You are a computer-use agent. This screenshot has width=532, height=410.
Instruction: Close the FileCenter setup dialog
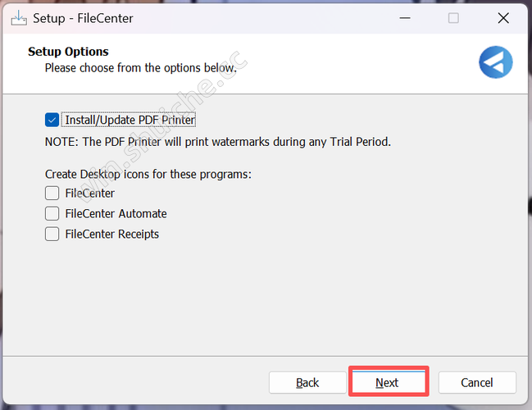[x=503, y=18]
